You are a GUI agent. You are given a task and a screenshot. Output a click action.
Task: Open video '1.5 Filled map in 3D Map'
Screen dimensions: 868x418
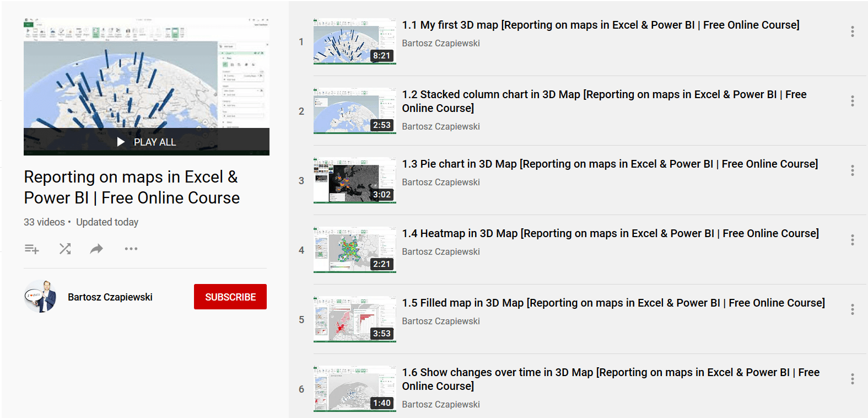pos(613,303)
